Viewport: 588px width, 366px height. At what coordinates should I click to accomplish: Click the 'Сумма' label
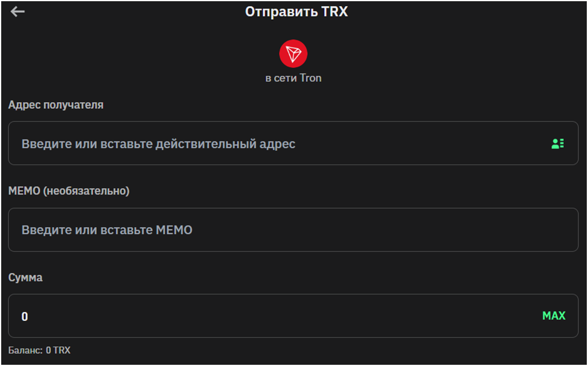[x=25, y=278]
